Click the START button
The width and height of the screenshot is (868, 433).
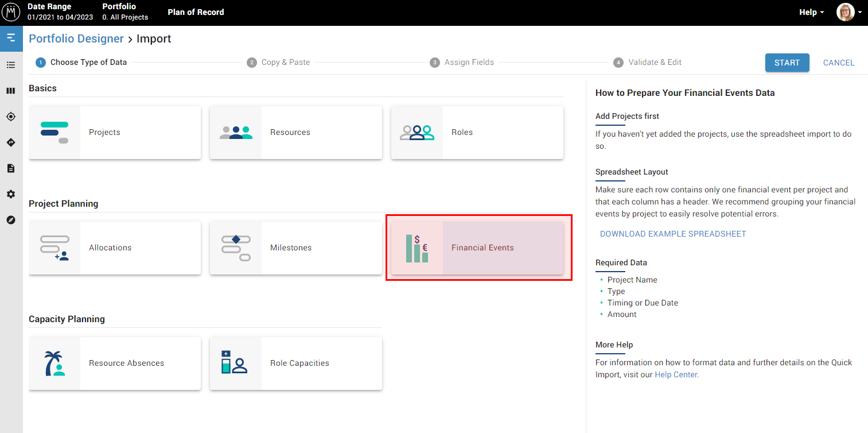[787, 63]
